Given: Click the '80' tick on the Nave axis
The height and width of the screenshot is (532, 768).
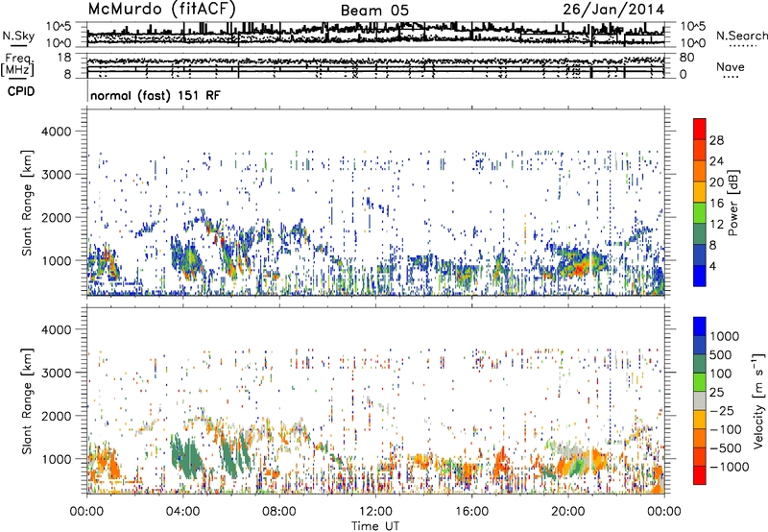Looking at the screenshot, I should coord(686,58).
